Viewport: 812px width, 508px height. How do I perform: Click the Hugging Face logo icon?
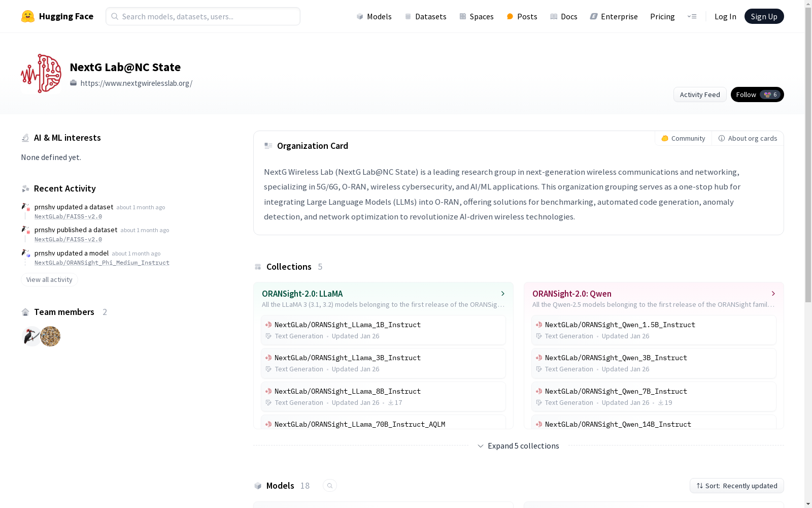pos(28,16)
